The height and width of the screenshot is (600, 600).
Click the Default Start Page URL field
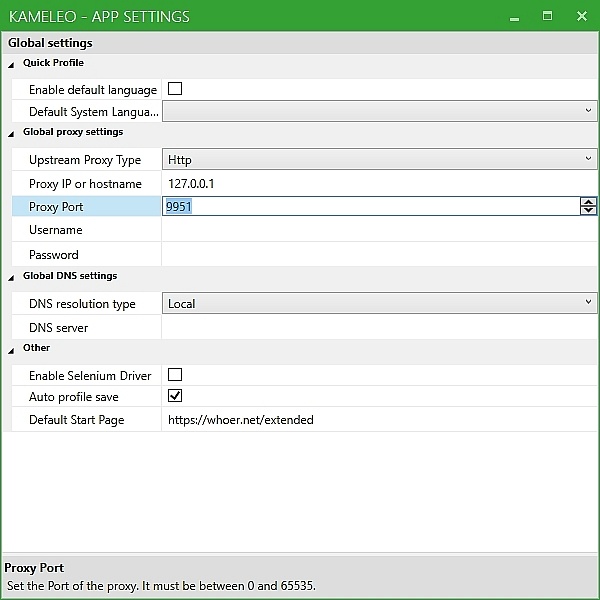(380, 419)
